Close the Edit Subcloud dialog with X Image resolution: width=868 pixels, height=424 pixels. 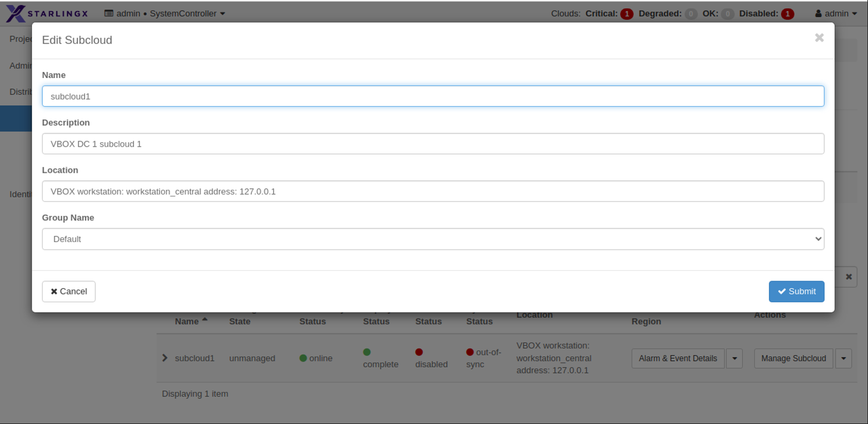(819, 38)
